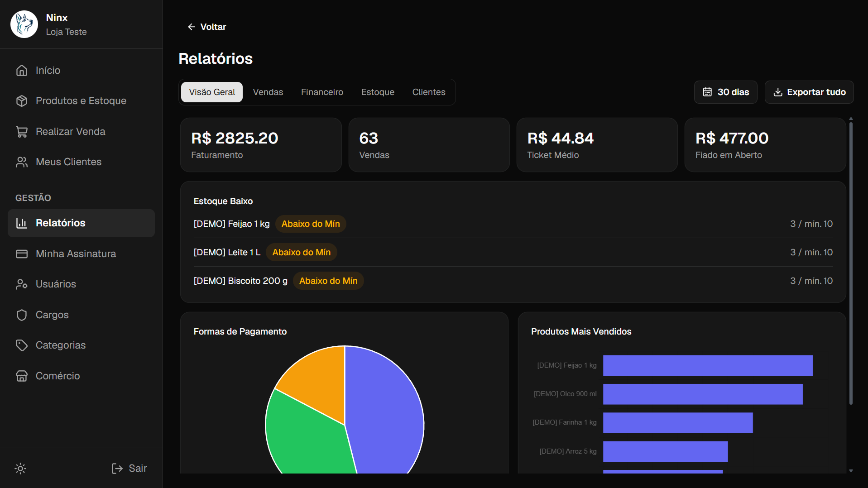Click the scroll-down arrow of the report scrollbar
Image resolution: width=868 pixels, height=488 pixels.
click(851, 471)
